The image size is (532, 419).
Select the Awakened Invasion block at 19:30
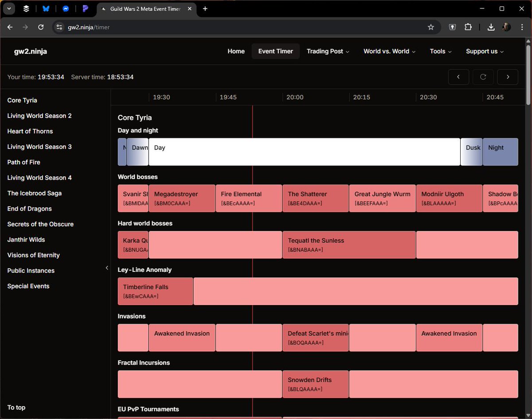pos(182,337)
